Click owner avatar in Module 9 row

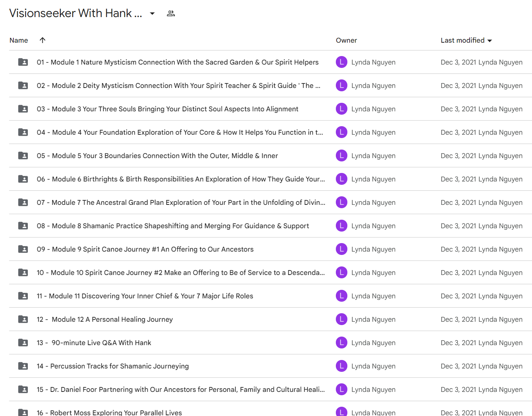pyautogui.click(x=341, y=249)
